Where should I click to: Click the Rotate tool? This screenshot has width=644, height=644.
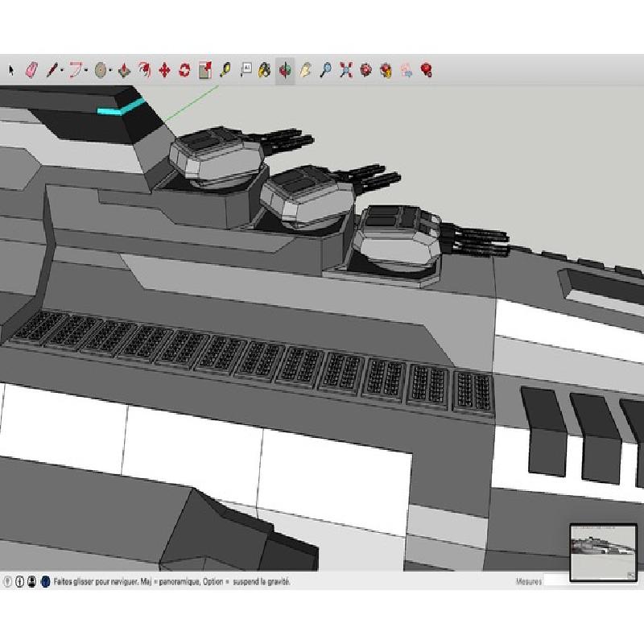184,70
